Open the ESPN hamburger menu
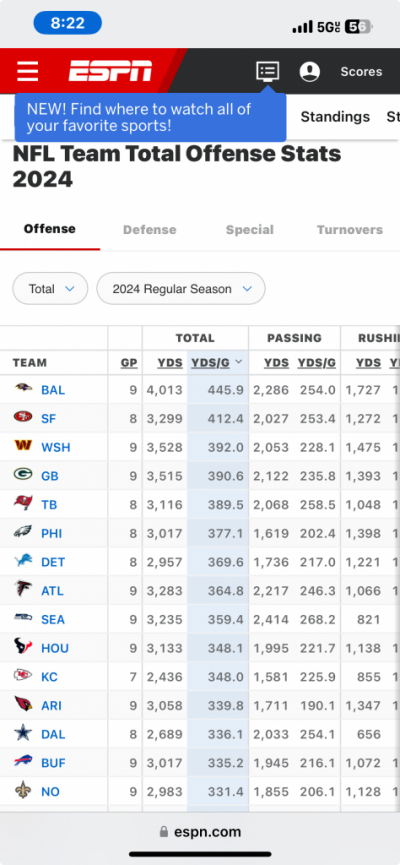 [x=28, y=71]
